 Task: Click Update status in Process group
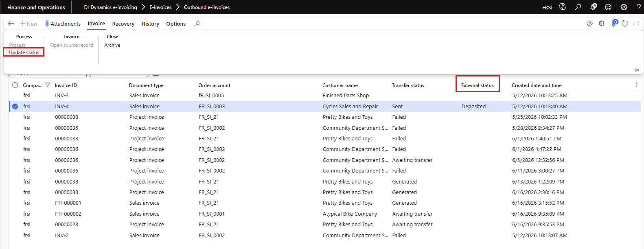click(24, 52)
